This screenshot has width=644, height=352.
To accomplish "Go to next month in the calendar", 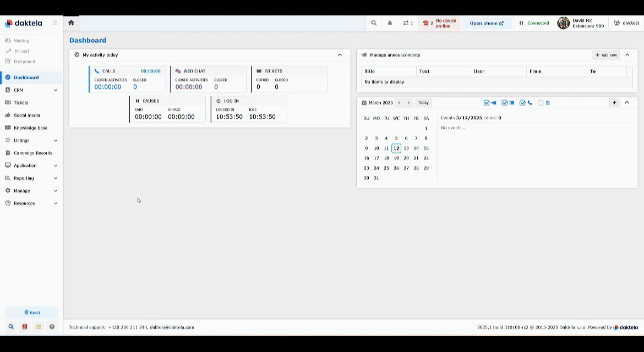I will click(x=408, y=103).
